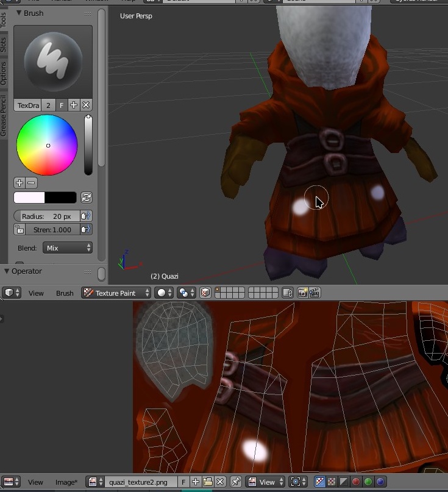
Task: Show the green color channel
Action: pos(368,482)
